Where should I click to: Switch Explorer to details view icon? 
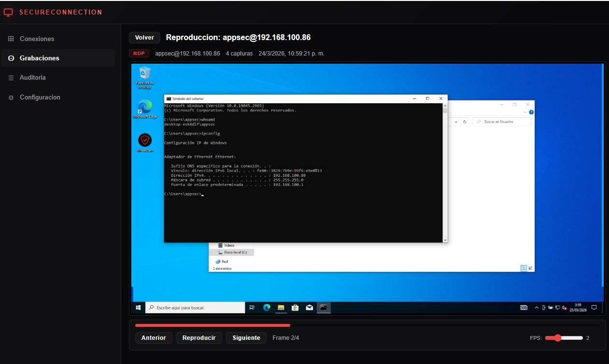(524, 268)
